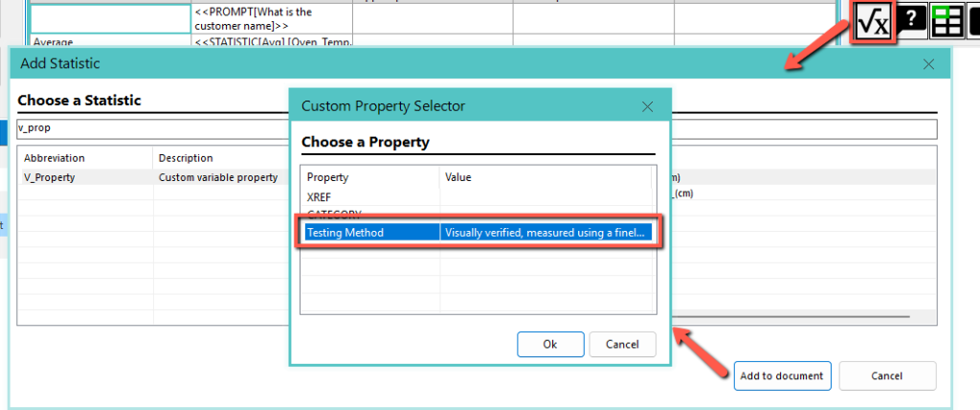Click the Average row label cell

point(109,42)
